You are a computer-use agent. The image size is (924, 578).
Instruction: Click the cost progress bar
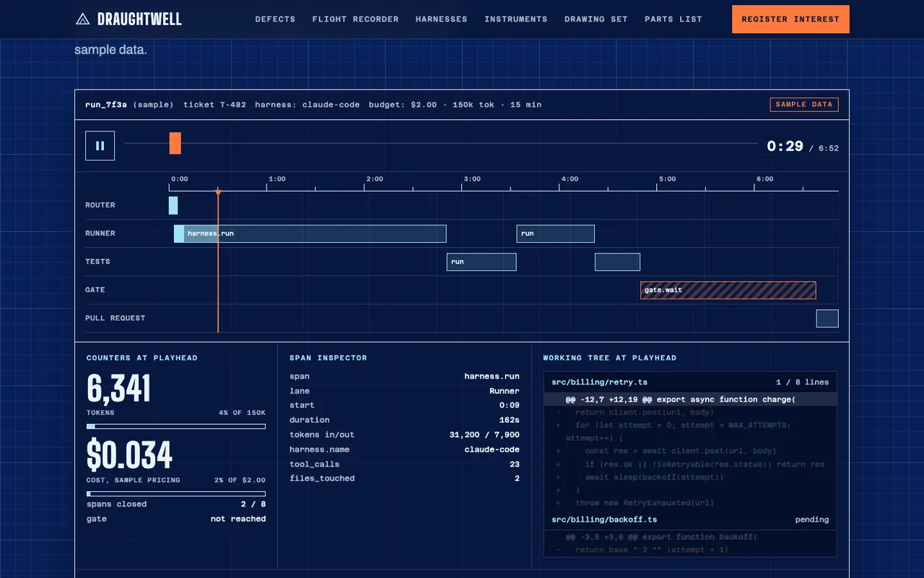pyautogui.click(x=176, y=493)
